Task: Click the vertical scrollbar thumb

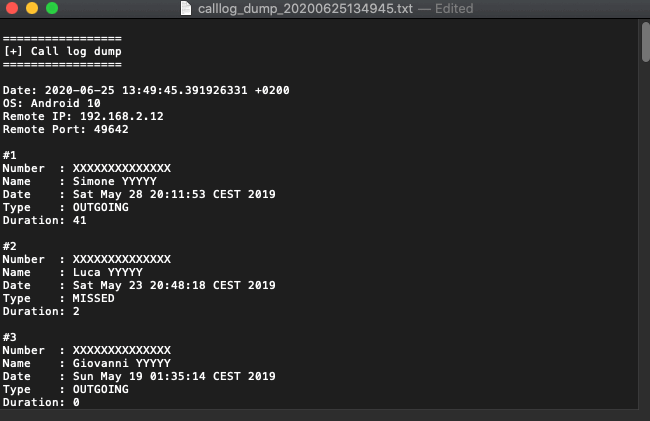Action: click(x=645, y=42)
